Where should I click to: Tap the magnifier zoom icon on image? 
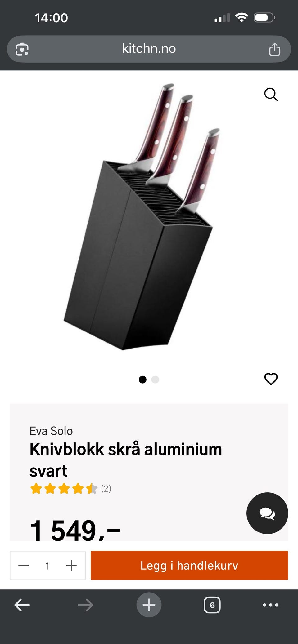click(x=271, y=94)
